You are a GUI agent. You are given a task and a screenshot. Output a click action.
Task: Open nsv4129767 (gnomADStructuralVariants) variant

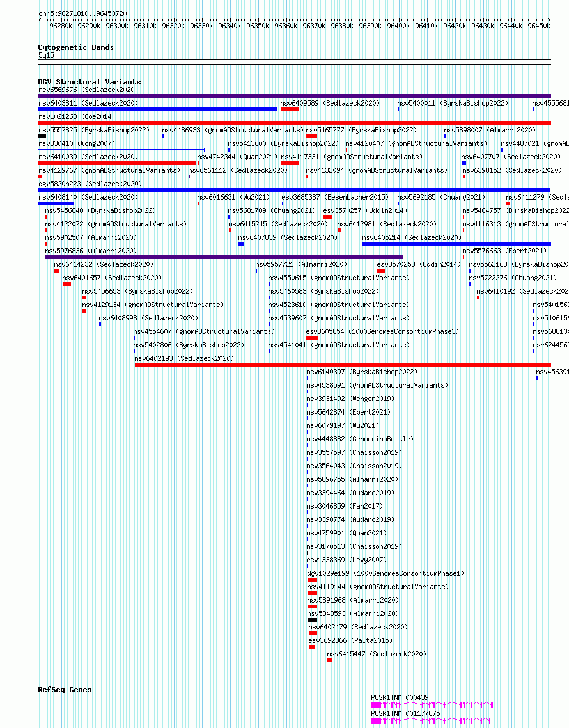[x=109, y=170]
